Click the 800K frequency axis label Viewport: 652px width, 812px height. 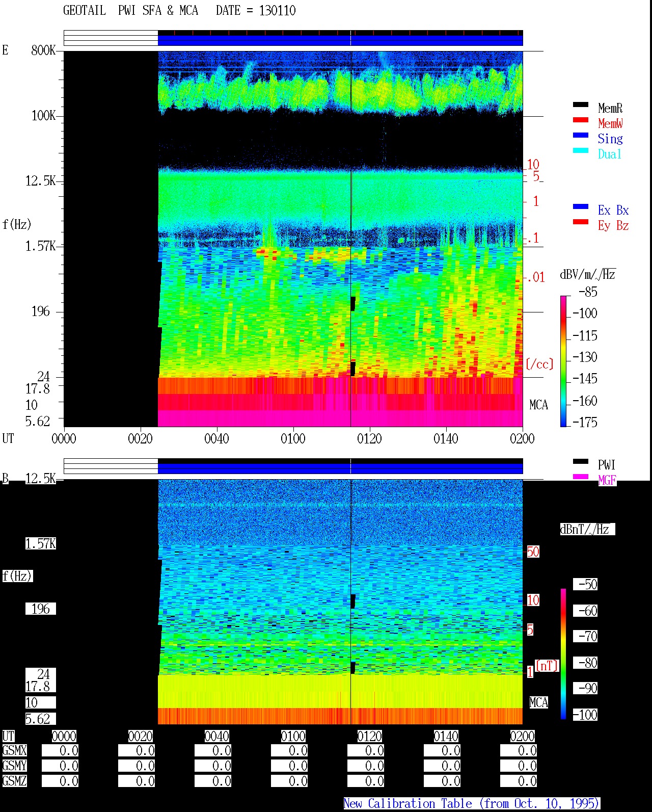[43, 50]
